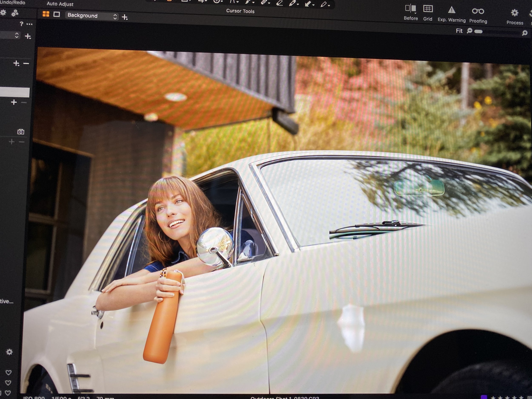Select the pencil annotation cursor tool
The image size is (532, 399).
coord(324,4)
